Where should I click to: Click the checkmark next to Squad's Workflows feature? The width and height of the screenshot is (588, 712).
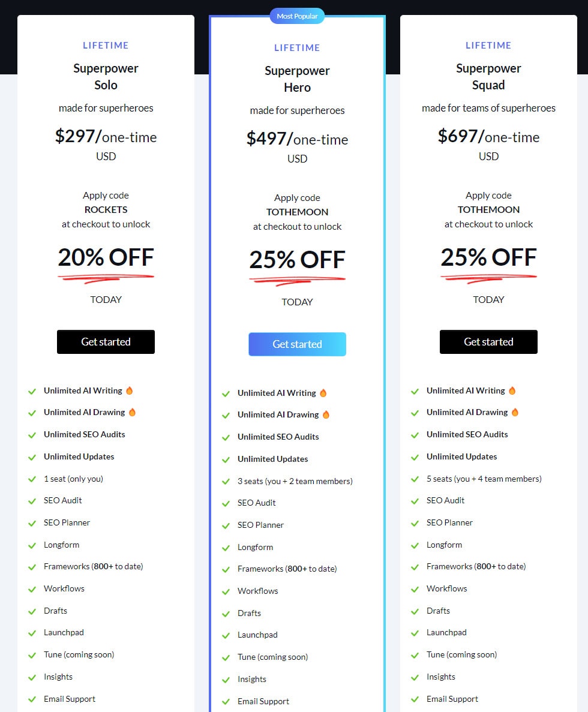tap(415, 588)
